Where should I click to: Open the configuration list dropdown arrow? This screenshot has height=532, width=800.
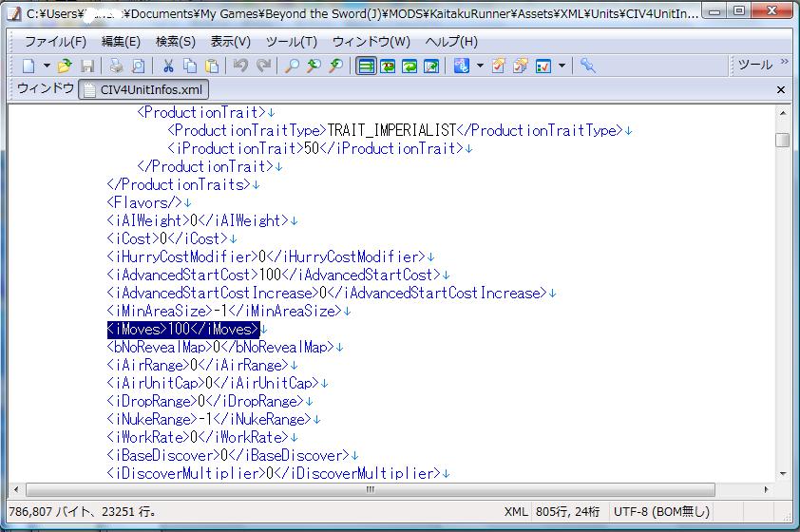(x=480, y=66)
